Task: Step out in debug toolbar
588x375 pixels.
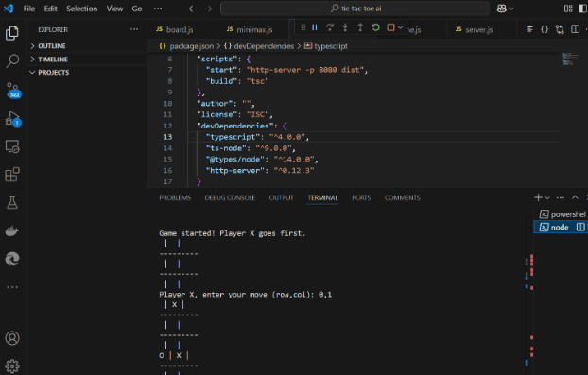Action: coord(360,27)
